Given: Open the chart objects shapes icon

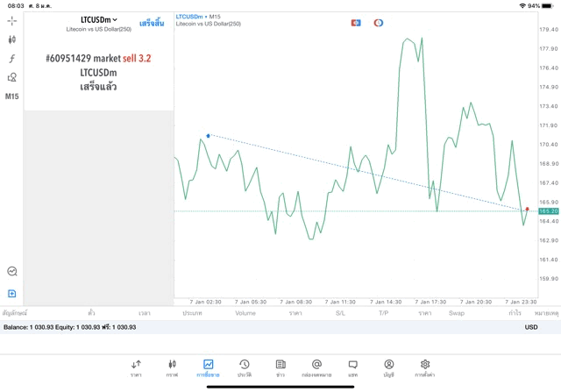Looking at the screenshot, I should point(11,77).
